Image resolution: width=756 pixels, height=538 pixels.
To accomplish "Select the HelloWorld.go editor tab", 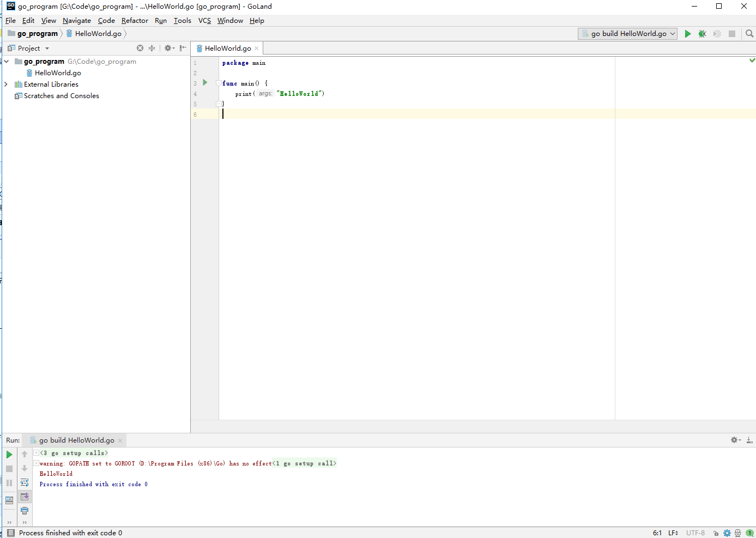I will (x=228, y=48).
